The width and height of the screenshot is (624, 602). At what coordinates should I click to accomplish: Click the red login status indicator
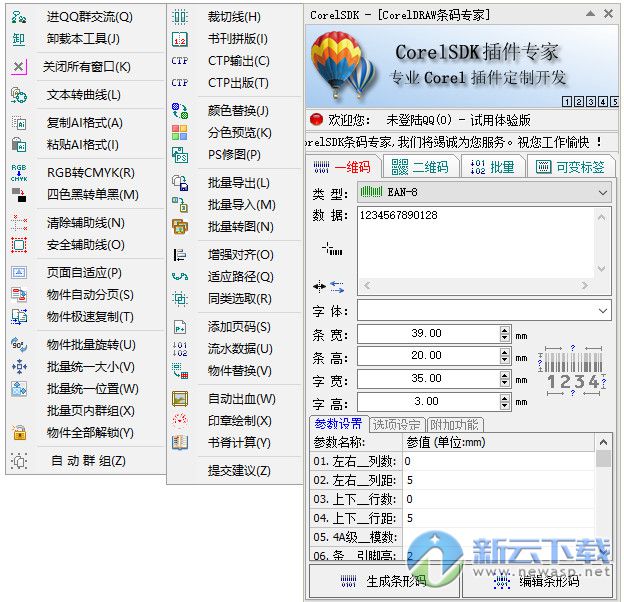pos(316,120)
